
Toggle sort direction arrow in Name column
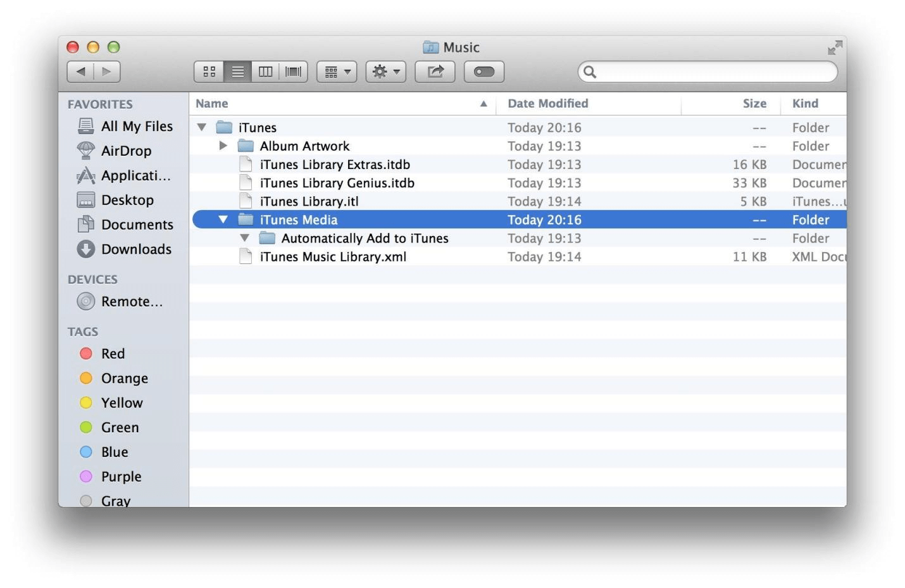[x=484, y=104]
